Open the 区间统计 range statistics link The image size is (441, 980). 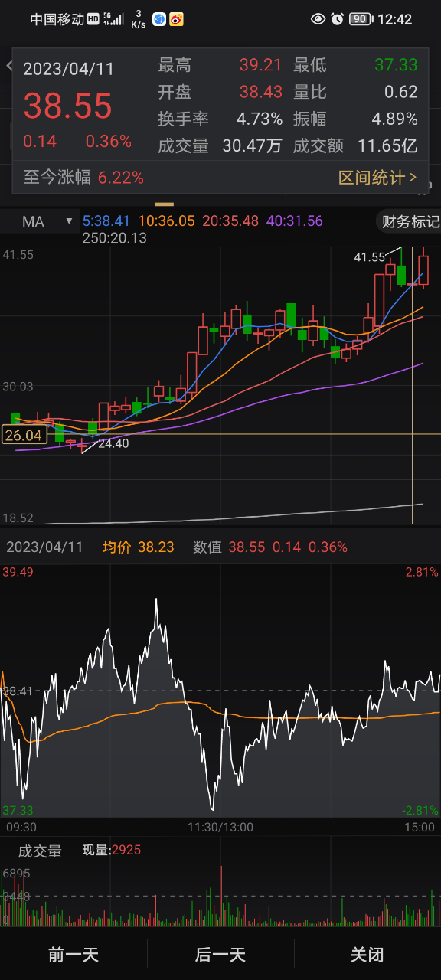pos(377,178)
